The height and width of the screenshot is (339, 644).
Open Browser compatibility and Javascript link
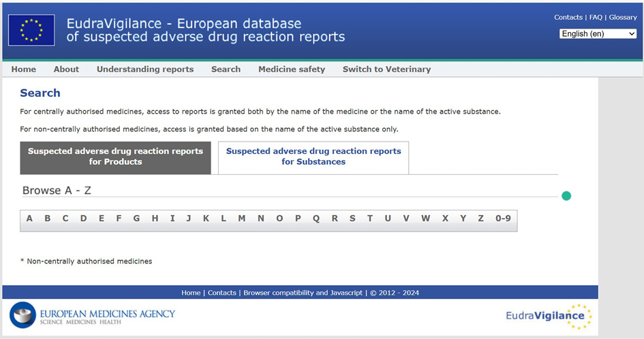(x=303, y=293)
